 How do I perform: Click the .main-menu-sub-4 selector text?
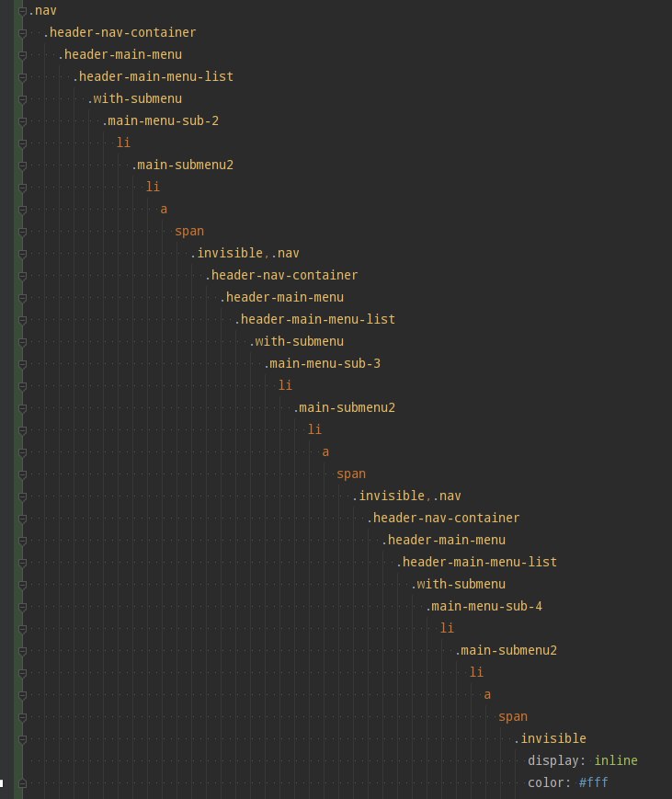point(484,607)
